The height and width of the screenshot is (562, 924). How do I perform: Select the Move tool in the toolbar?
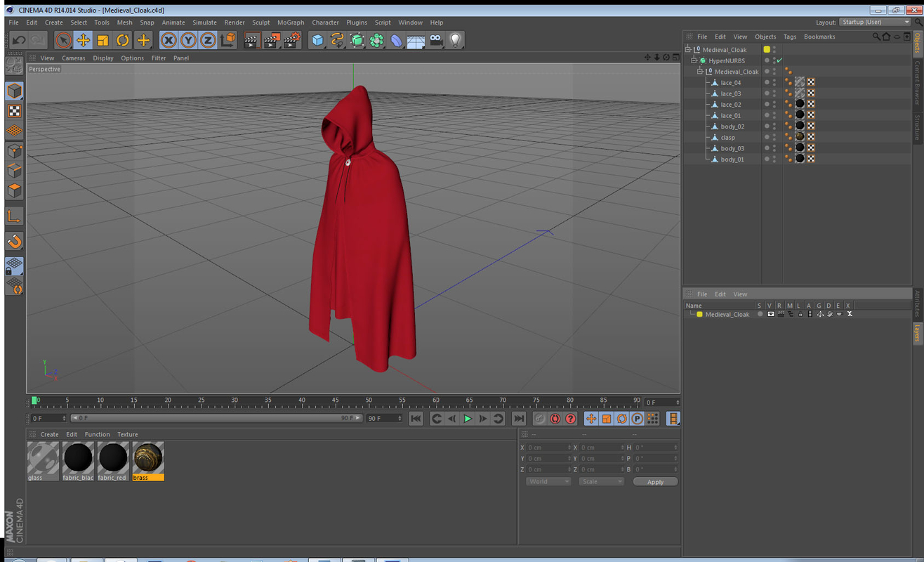pos(83,40)
